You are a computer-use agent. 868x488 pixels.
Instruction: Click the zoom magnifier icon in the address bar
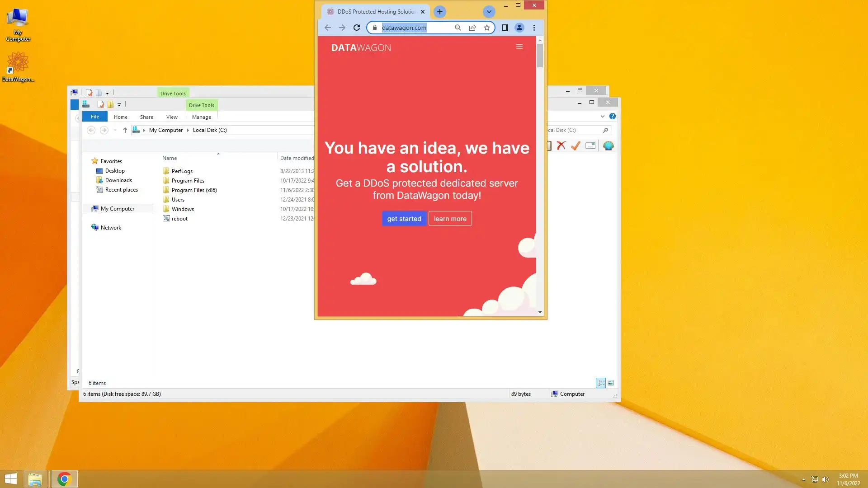point(458,28)
